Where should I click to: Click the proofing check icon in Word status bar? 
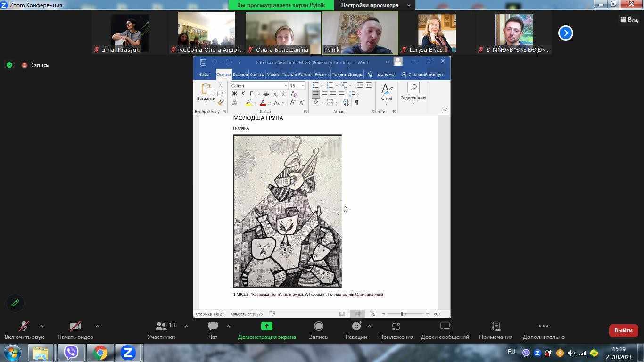click(272, 314)
